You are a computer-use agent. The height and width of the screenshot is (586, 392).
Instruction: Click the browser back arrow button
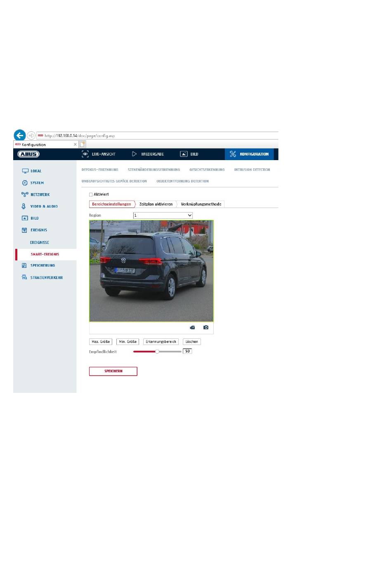pos(19,135)
